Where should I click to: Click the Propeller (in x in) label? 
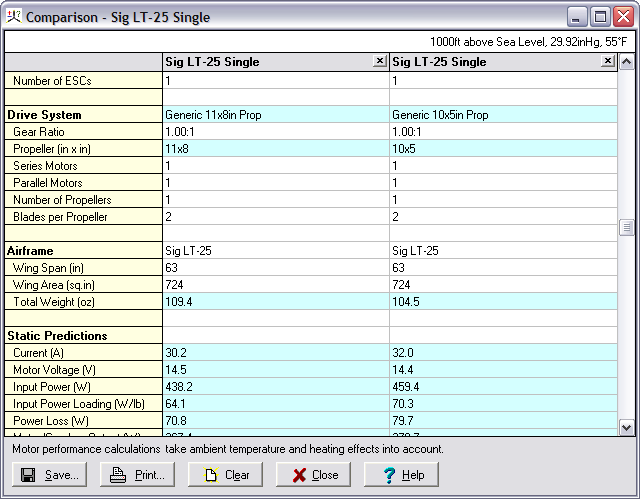click(52, 149)
